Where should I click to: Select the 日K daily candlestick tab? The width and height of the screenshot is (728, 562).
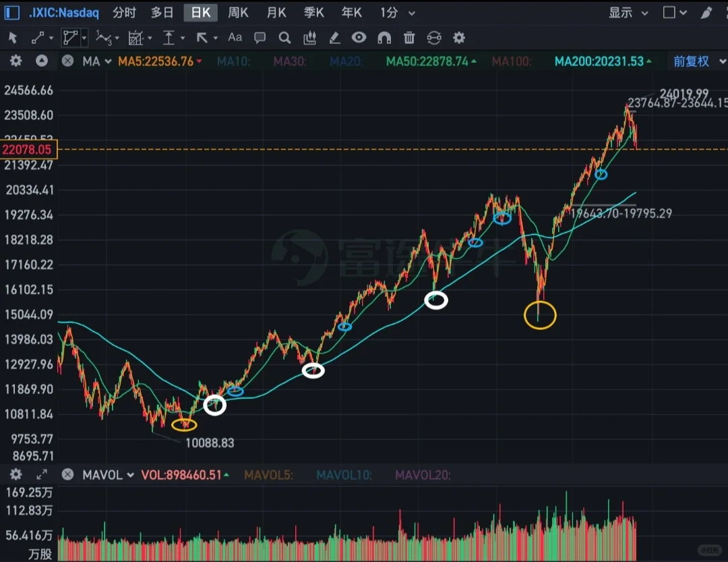coord(201,13)
